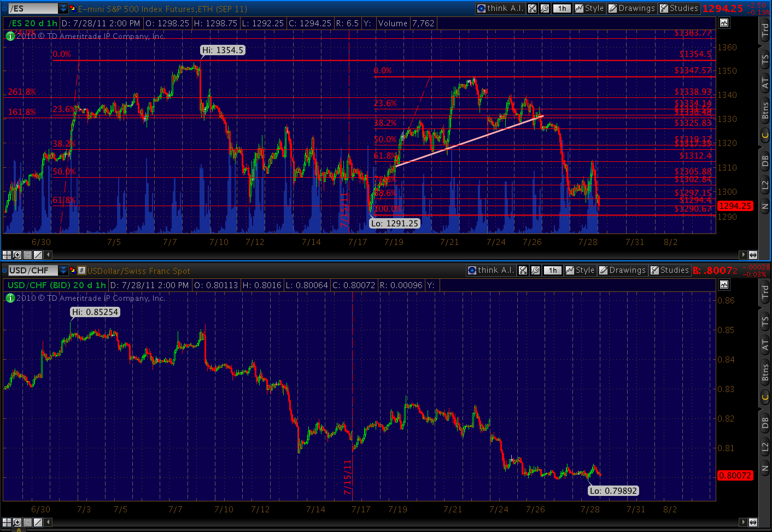Open chart settings wrench in /ES toolbar
This screenshot has width=772, height=532.
click(545, 8)
